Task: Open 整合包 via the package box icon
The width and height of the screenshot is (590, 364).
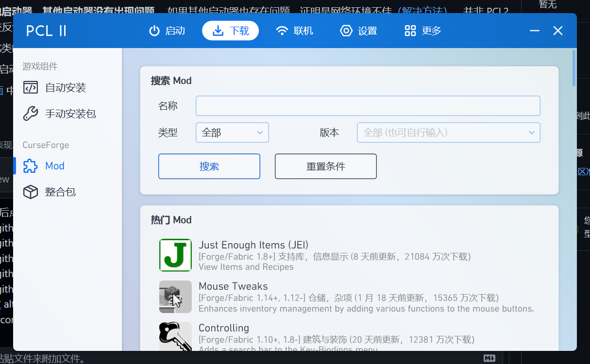Action: pos(30,191)
